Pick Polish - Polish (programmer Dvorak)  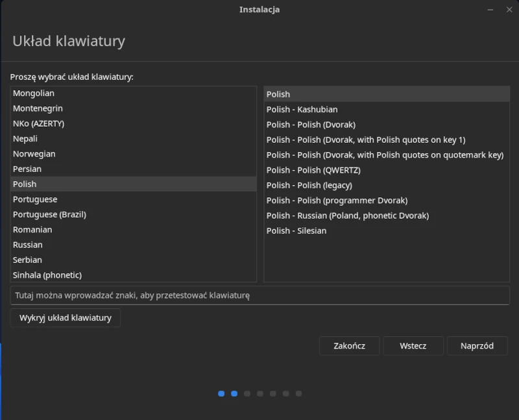coord(387,201)
